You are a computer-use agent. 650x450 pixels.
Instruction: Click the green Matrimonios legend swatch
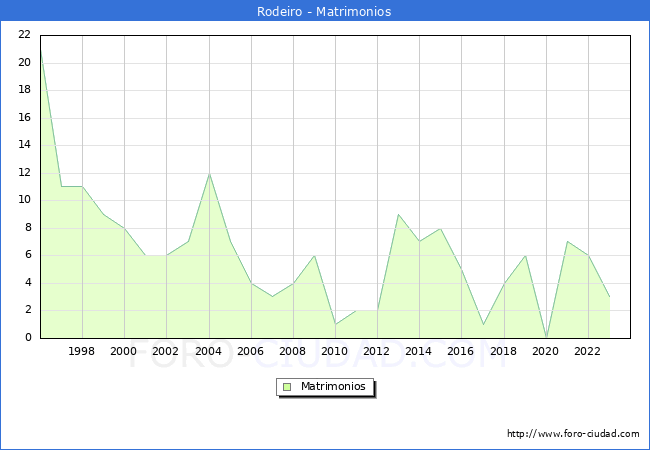(x=287, y=387)
